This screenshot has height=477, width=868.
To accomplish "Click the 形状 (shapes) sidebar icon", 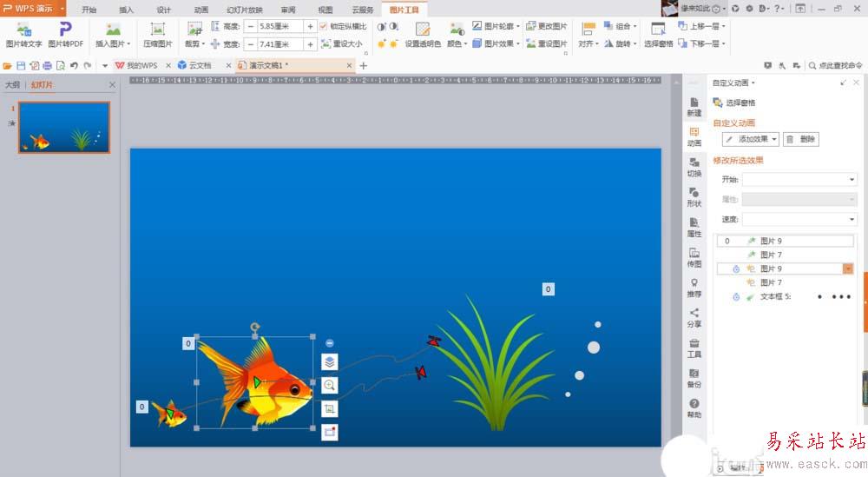I will tap(694, 196).
